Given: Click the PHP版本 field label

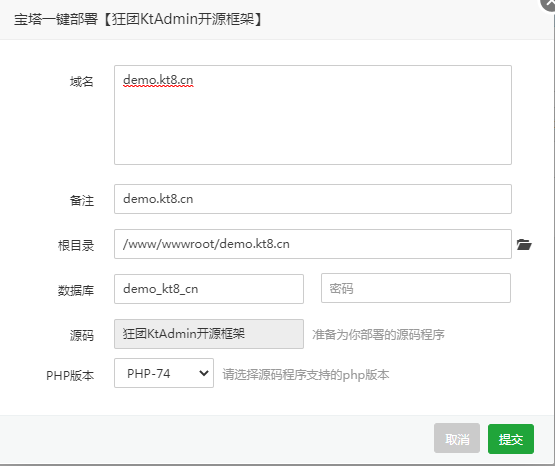Looking at the screenshot, I should [70, 375].
